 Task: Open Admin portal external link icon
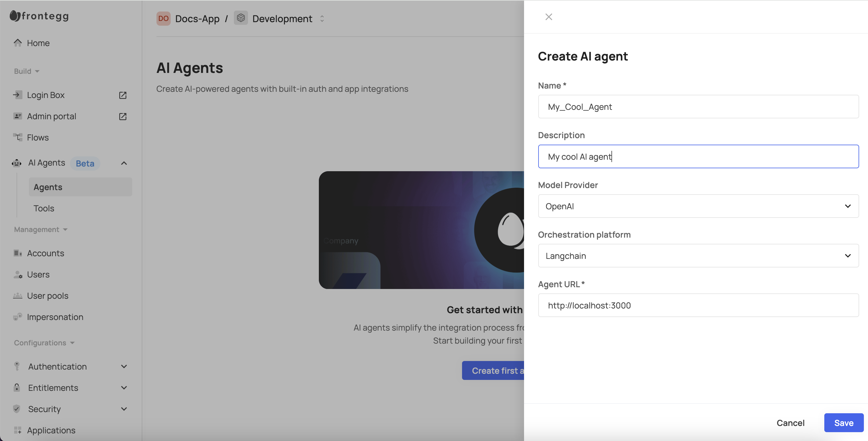pos(123,117)
